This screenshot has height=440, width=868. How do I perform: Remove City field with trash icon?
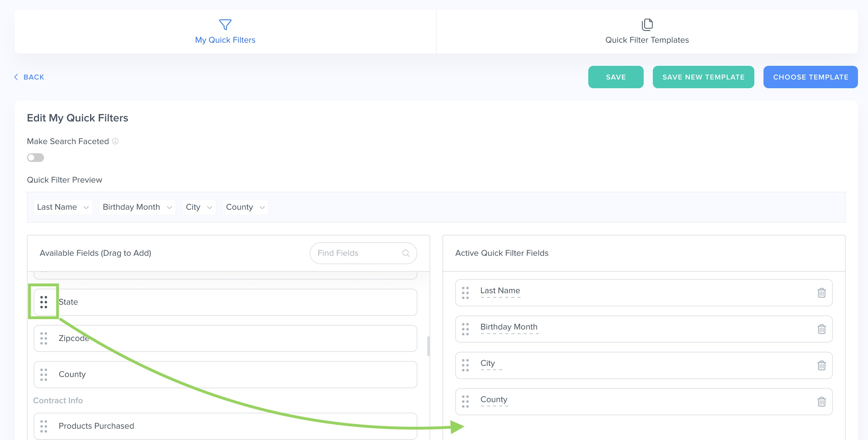[x=821, y=365]
